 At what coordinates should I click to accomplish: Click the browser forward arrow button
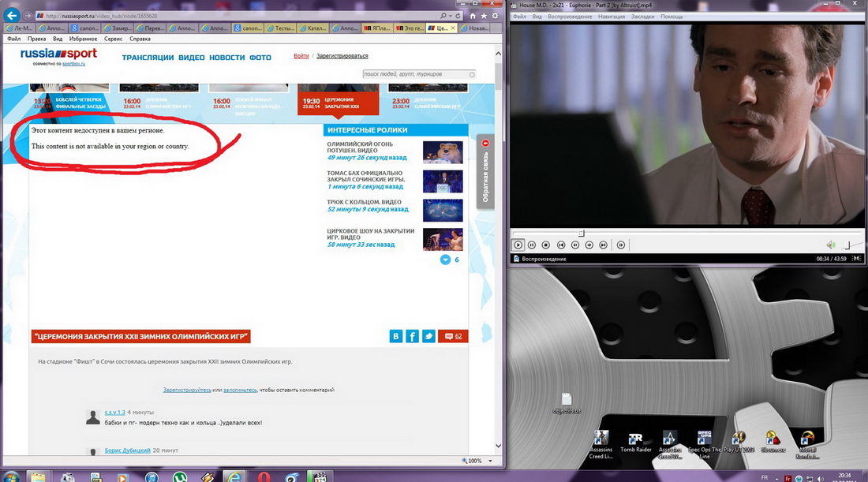click(x=28, y=16)
